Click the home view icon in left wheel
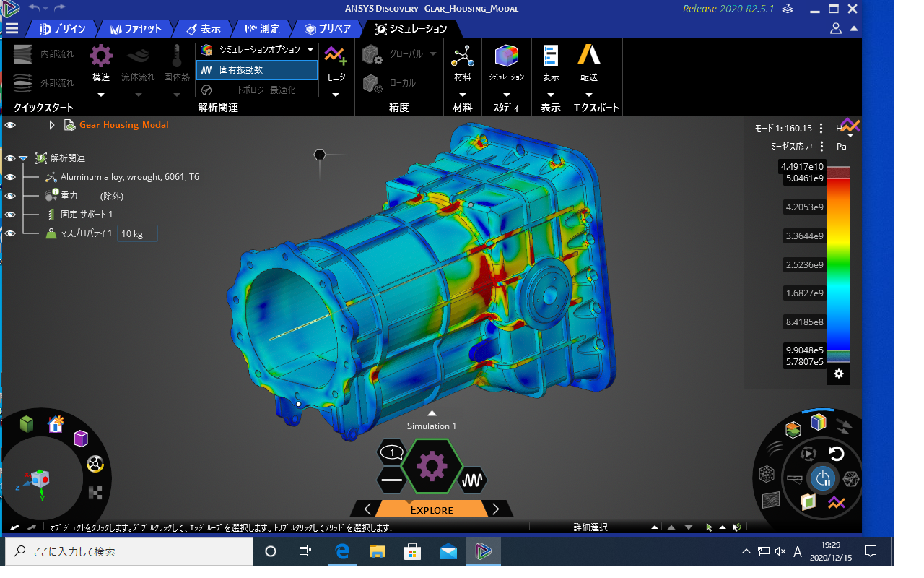Image resolution: width=924 pixels, height=578 pixels. click(56, 424)
